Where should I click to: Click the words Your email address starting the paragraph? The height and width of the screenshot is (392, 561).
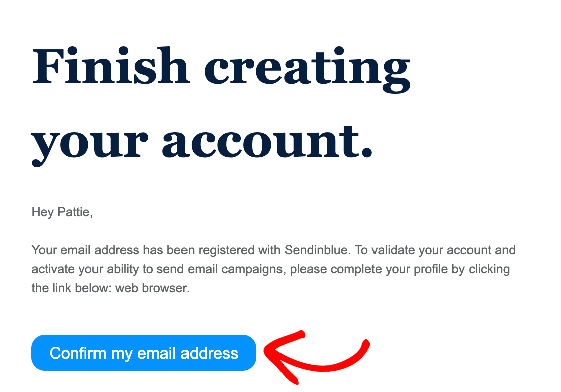coord(85,250)
